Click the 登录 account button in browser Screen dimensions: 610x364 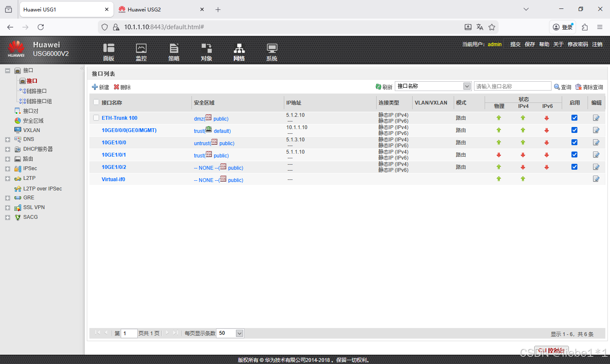point(563,27)
